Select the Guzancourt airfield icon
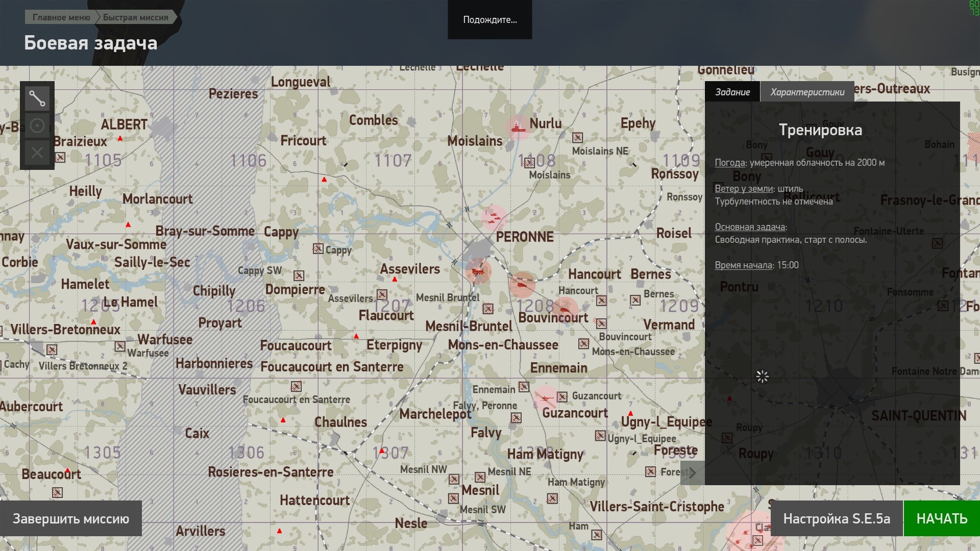Viewport: 980px width, 551px height. coord(562,397)
